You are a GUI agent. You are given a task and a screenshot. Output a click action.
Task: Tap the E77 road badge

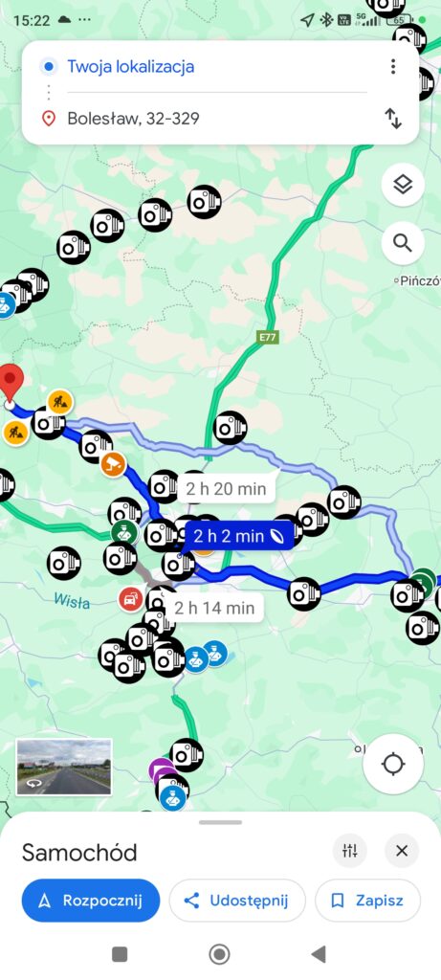268,338
